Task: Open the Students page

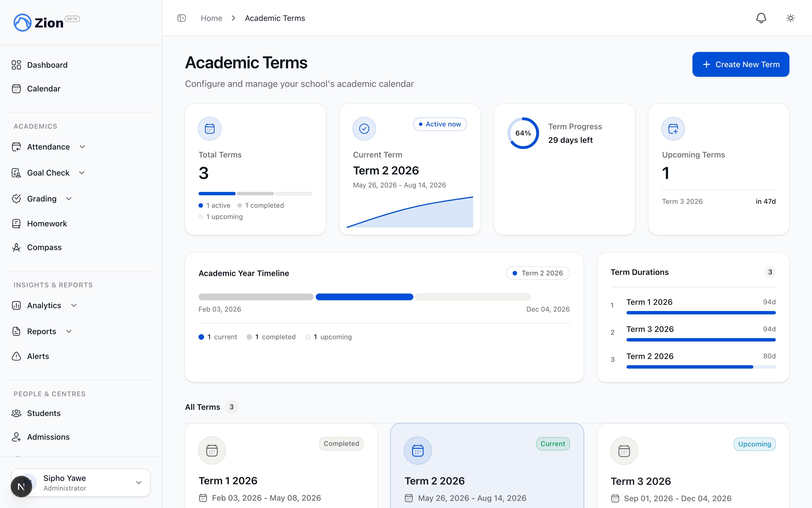Action: [81, 413]
